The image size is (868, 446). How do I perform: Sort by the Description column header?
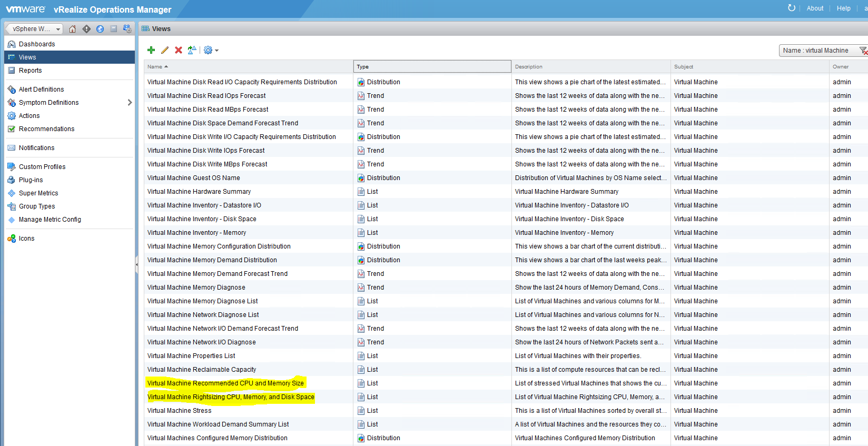[591, 67]
